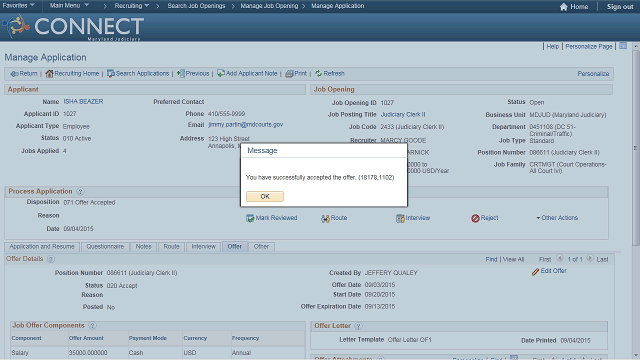Screen dimensions: 640x360
Task: Click the Personalize Page link
Action: click(x=589, y=47)
